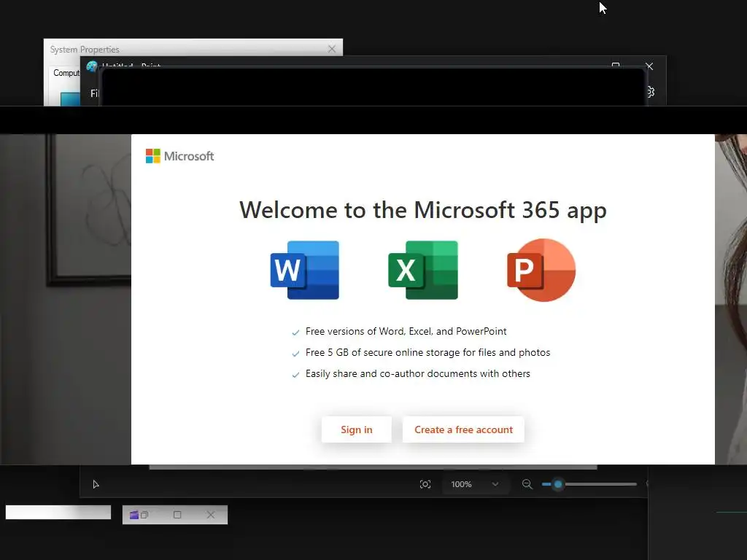
Task: Click the Paint zoom slider handle
Action: 558,484
